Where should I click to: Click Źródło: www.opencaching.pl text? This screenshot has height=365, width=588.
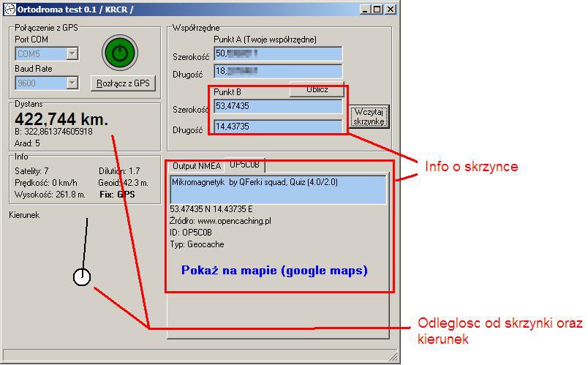[x=221, y=221]
